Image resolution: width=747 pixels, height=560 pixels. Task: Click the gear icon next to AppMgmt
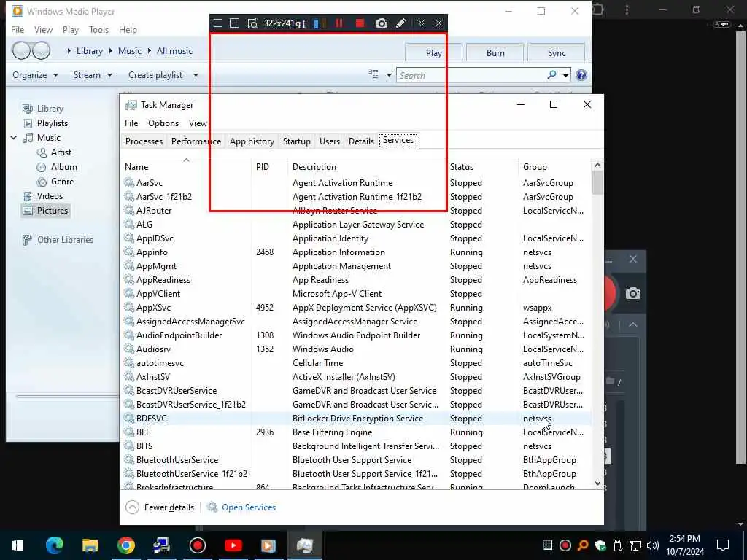[129, 265]
